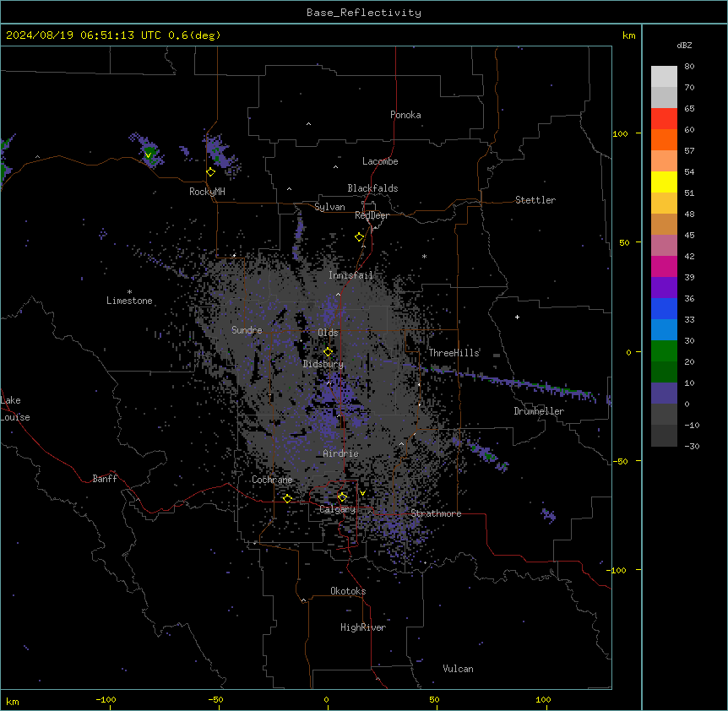Screen dimensions: 728x711
Task: Click the dBZ legend heading
Action: [684, 45]
